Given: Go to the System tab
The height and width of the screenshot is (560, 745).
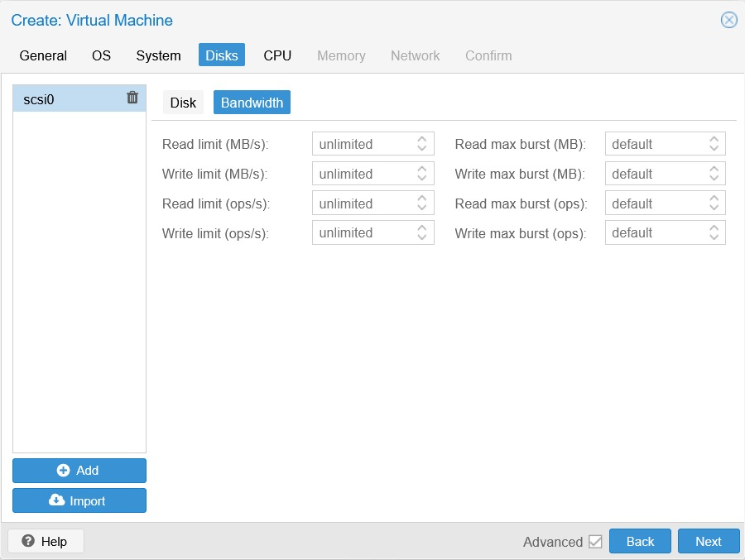Looking at the screenshot, I should click(158, 55).
